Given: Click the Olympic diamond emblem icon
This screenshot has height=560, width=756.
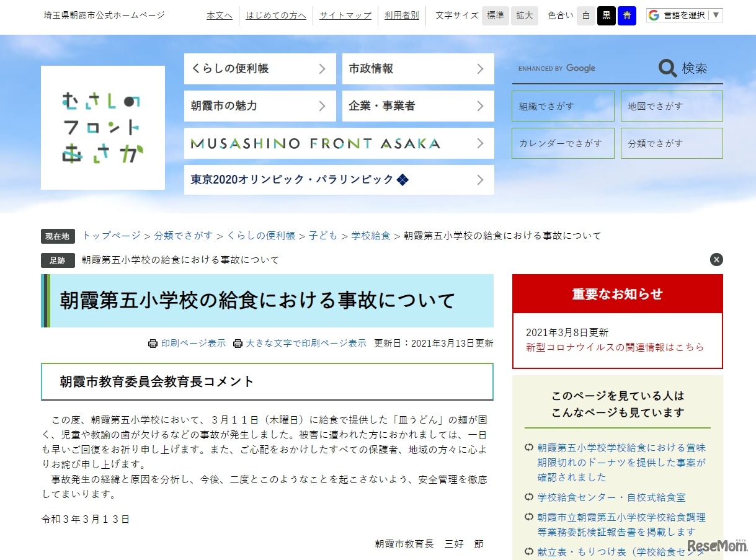Looking at the screenshot, I should pyautogui.click(x=403, y=180).
